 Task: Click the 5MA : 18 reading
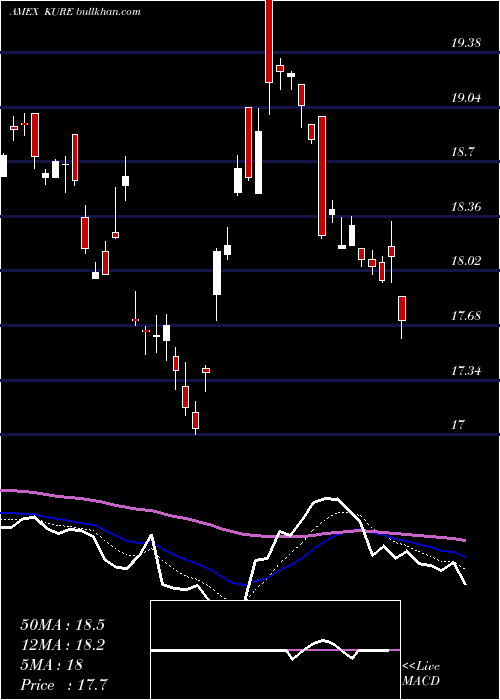[51, 665]
